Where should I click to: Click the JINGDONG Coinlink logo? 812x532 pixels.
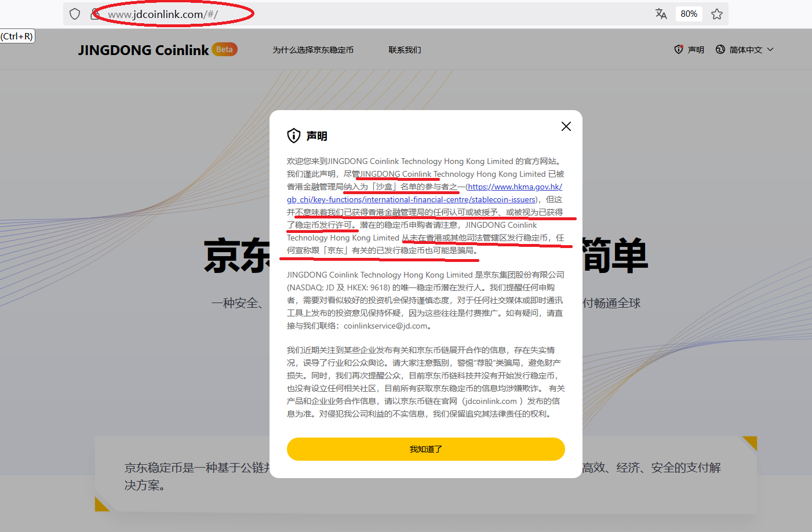click(x=143, y=50)
